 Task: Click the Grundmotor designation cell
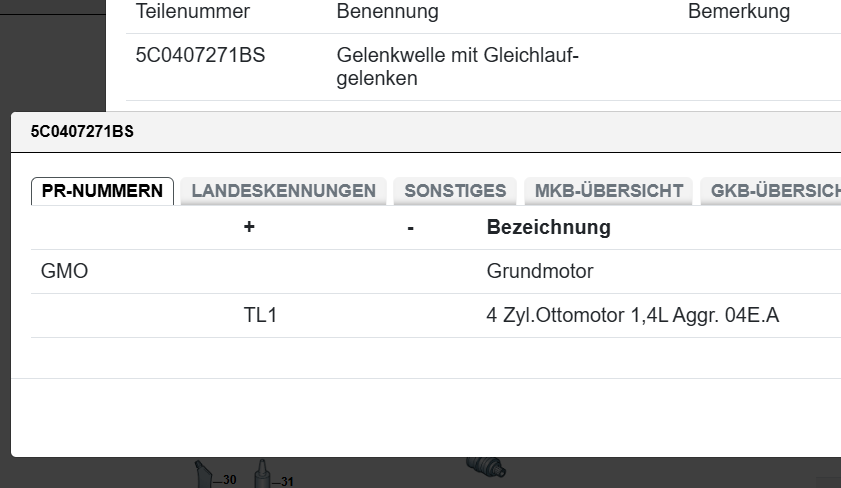point(539,271)
